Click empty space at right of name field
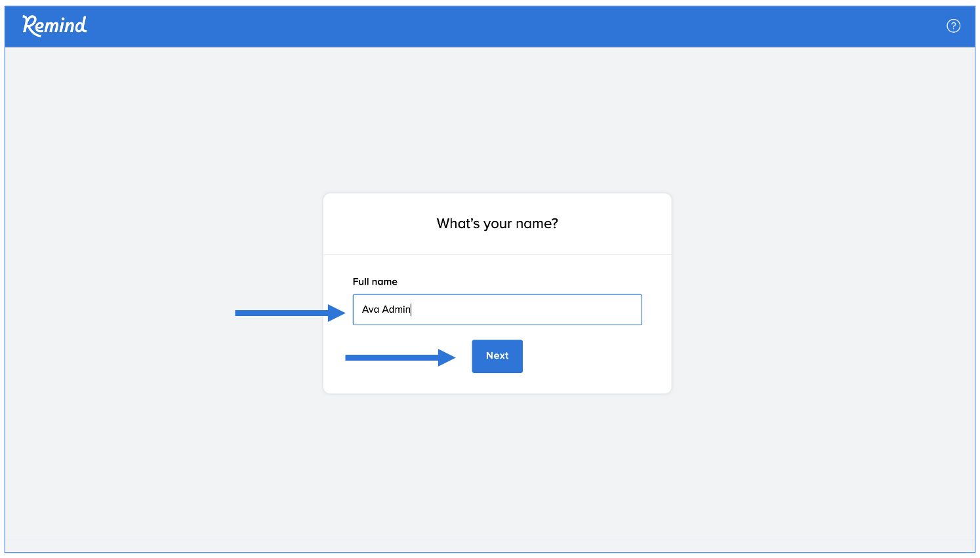The image size is (980, 558). point(577,309)
